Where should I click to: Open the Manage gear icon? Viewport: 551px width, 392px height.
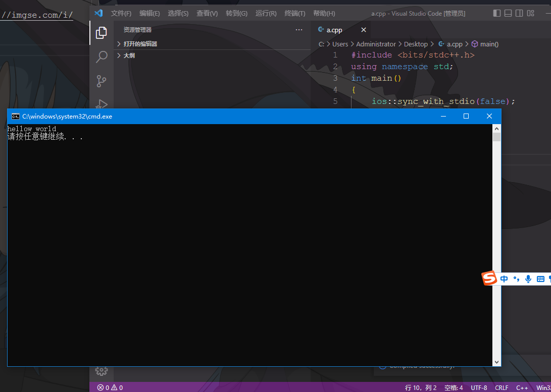coord(102,371)
